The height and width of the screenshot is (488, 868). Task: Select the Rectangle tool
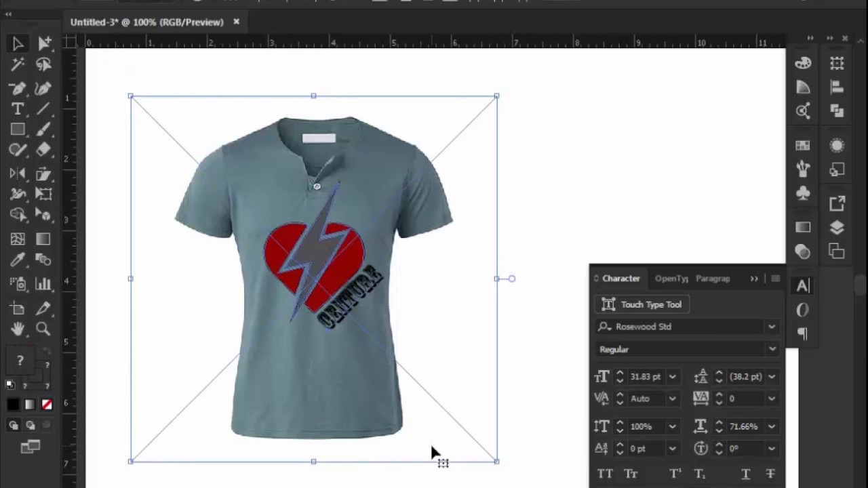point(18,129)
